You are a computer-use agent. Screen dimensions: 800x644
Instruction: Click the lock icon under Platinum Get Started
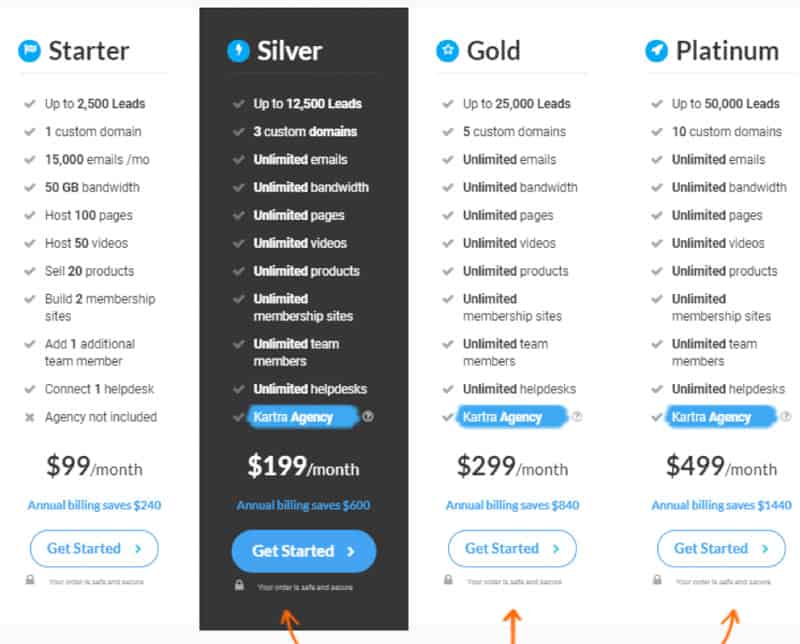tap(658, 578)
